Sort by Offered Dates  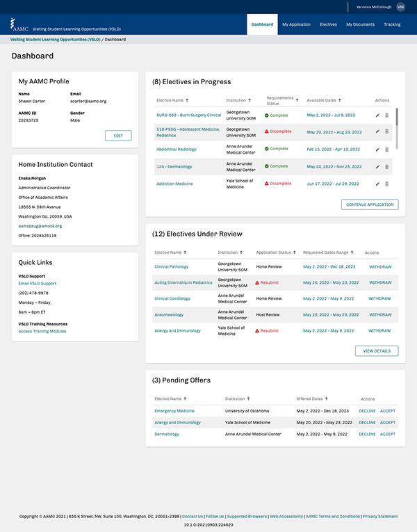pos(326,399)
